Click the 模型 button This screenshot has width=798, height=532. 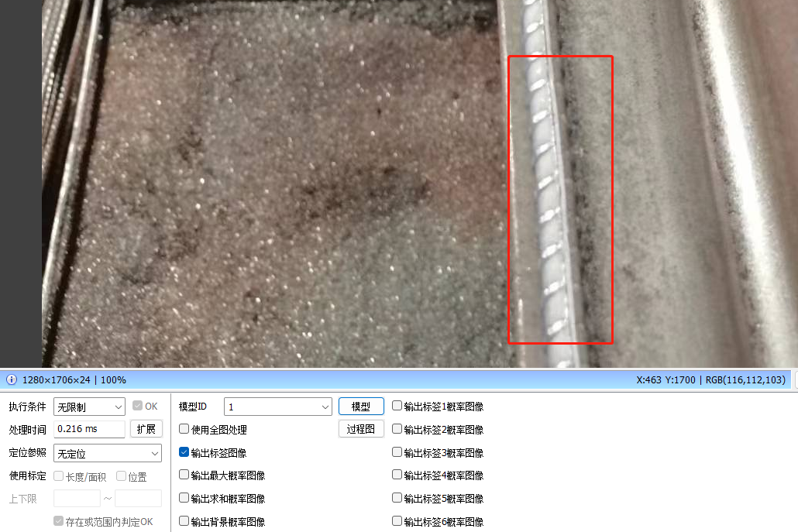(x=361, y=407)
